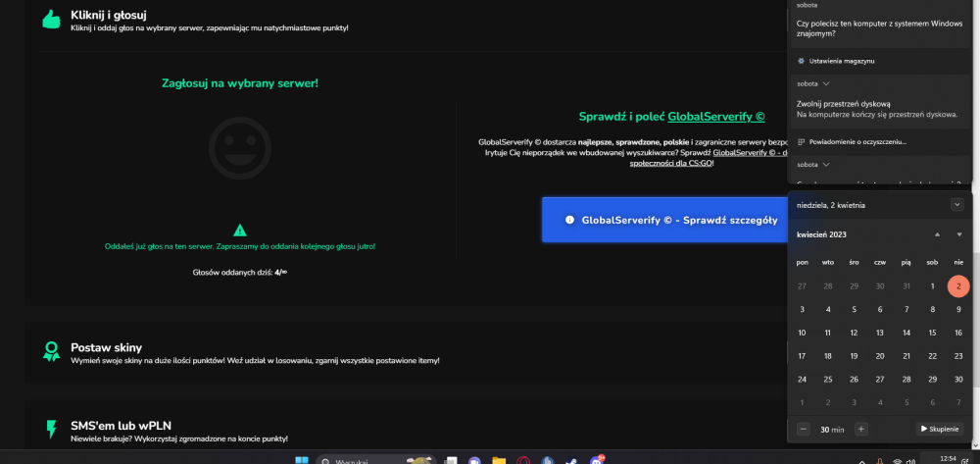980x464 pixels.
Task: Click the niedziela, 2 kwietnia date header
Action: pos(831,205)
